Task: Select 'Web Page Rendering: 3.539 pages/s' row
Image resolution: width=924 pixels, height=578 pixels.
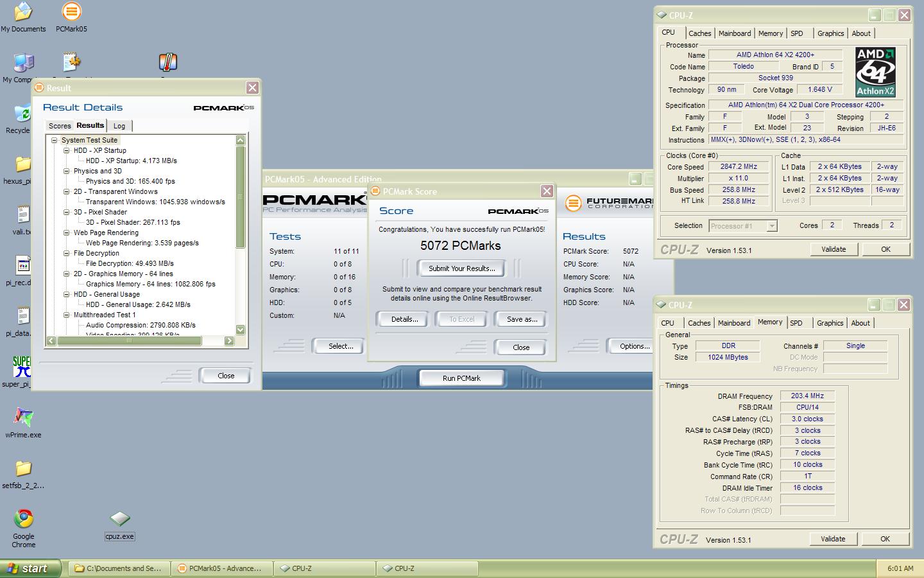Action: [142, 243]
